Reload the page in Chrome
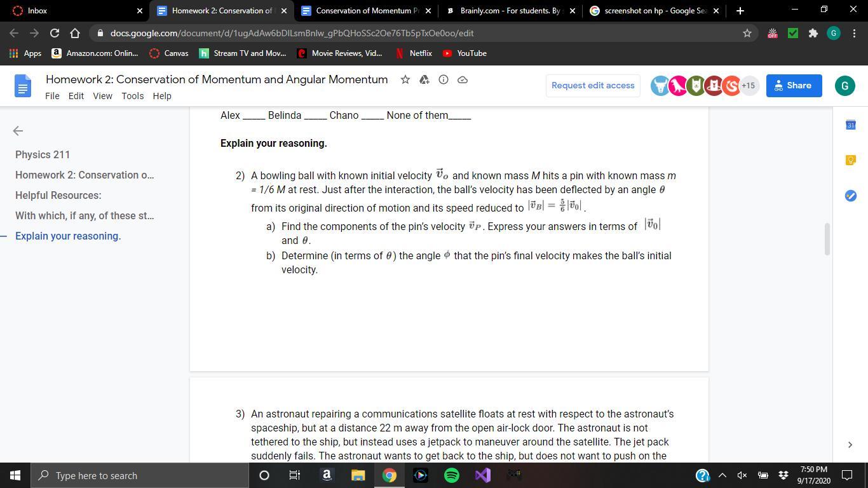 [55, 33]
